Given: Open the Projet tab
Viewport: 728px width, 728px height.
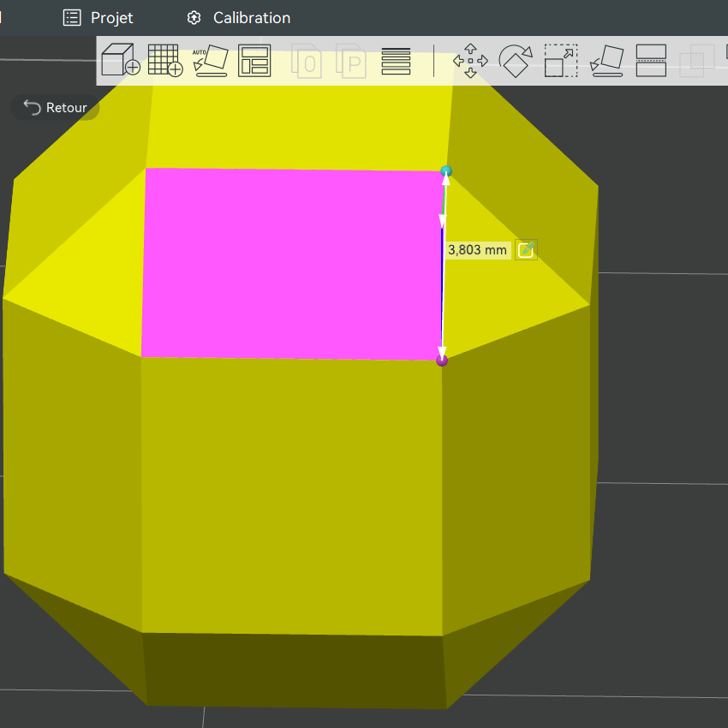Looking at the screenshot, I should pos(98,18).
